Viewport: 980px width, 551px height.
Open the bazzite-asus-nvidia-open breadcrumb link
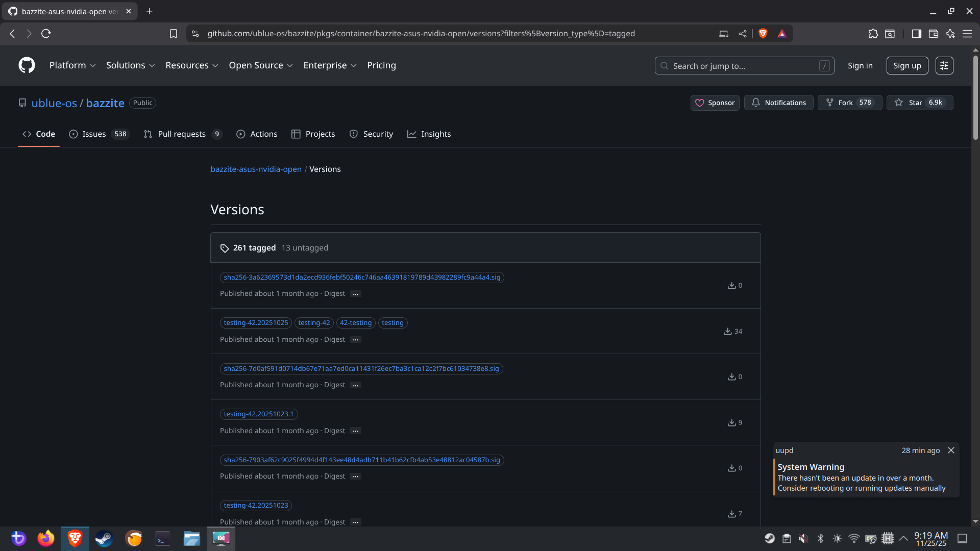(x=256, y=169)
